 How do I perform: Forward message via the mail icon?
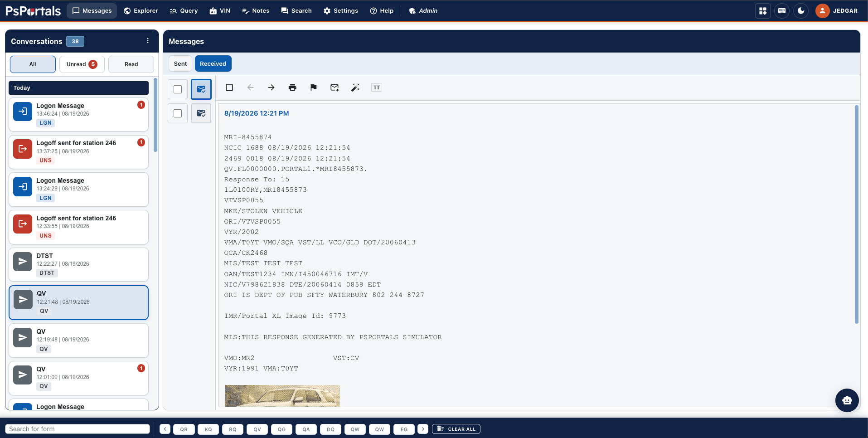coord(335,88)
